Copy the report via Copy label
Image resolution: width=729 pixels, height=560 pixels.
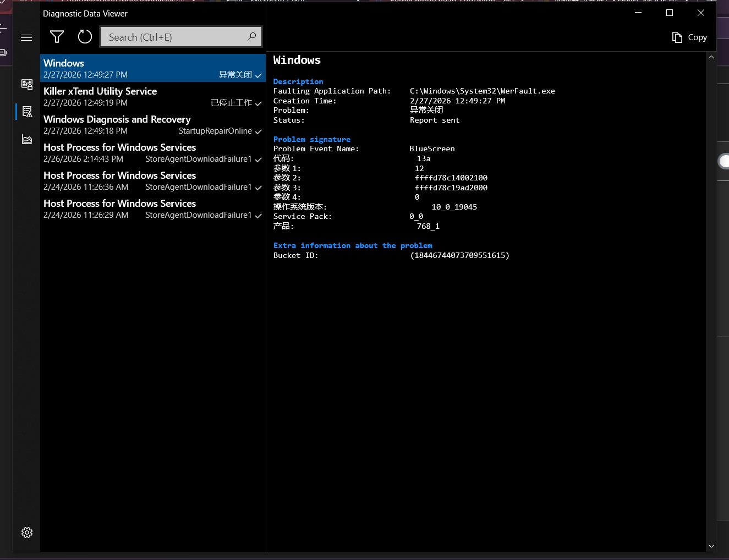click(697, 37)
